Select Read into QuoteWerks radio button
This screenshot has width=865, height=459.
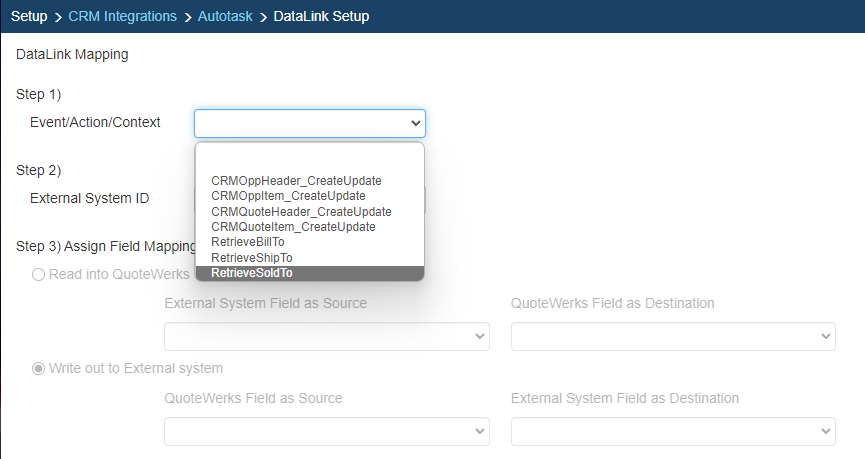click(39, 274)
